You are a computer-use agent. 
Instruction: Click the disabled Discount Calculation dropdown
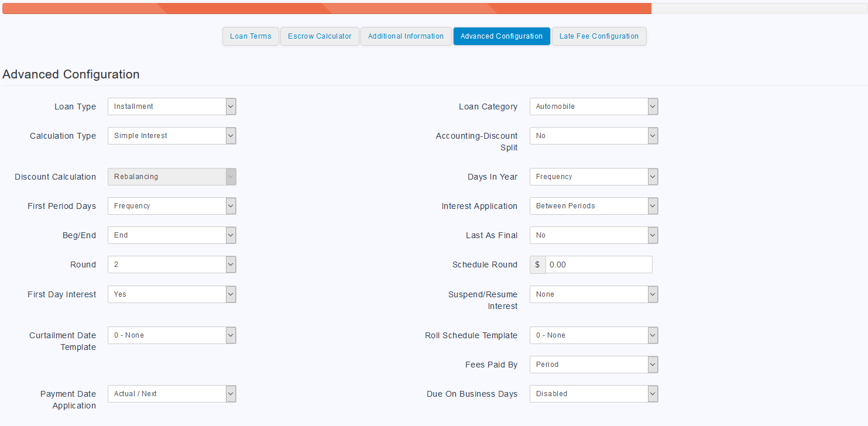pyautogui.click(x=172, y=177)
